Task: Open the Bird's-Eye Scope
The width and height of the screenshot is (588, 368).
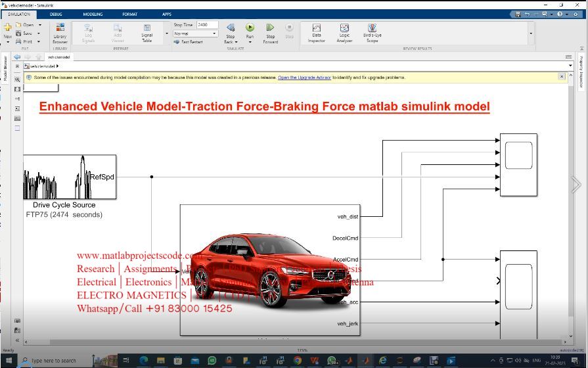Action: pos(373,32)
